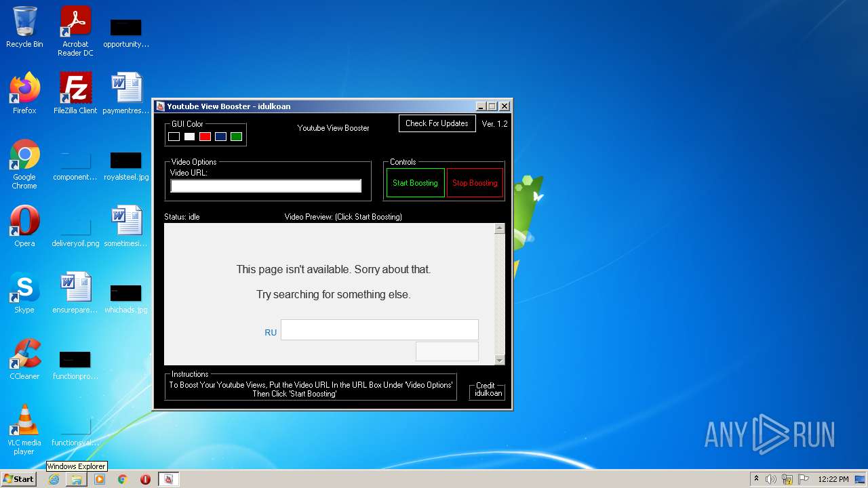Launch FileZilla Client shortcut
The height and width of the screenshot is (488, 868).
click(x=75, y=94)
